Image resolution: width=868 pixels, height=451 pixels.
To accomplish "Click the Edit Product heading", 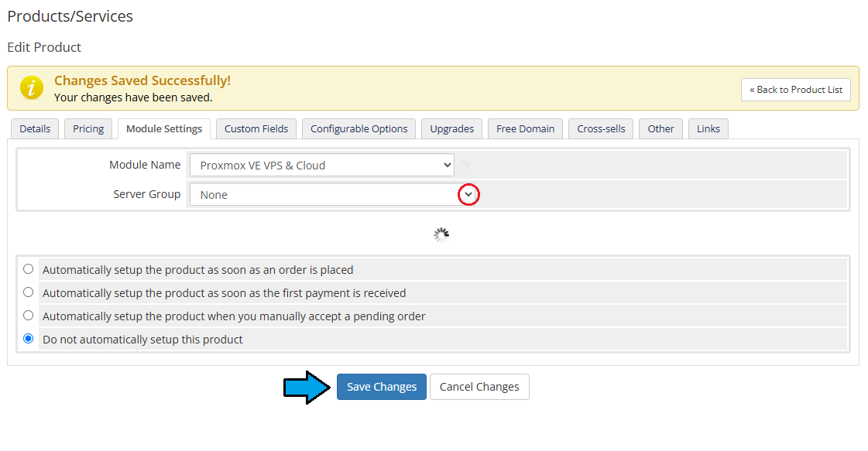I will click(x=44, y=47).
